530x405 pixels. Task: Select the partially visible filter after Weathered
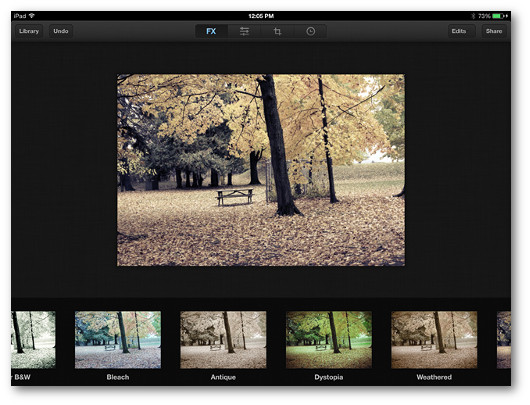point(504,340)
